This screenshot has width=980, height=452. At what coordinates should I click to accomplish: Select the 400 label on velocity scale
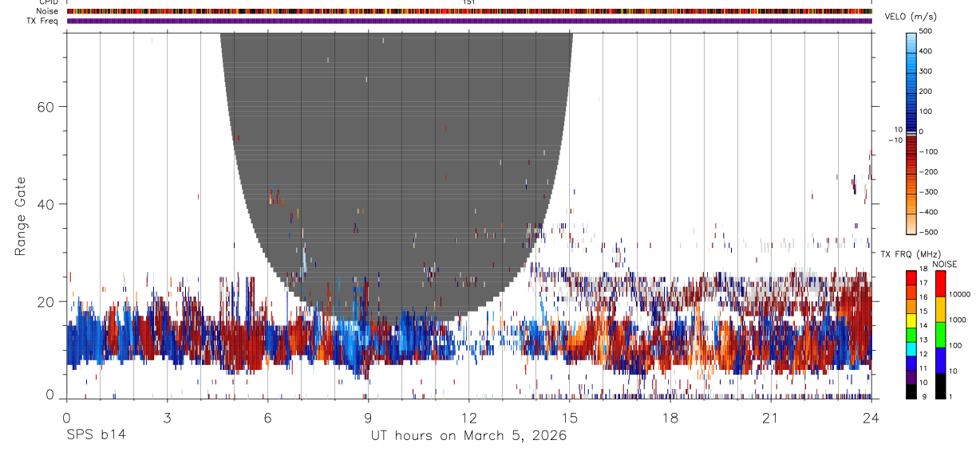(927, 51)
